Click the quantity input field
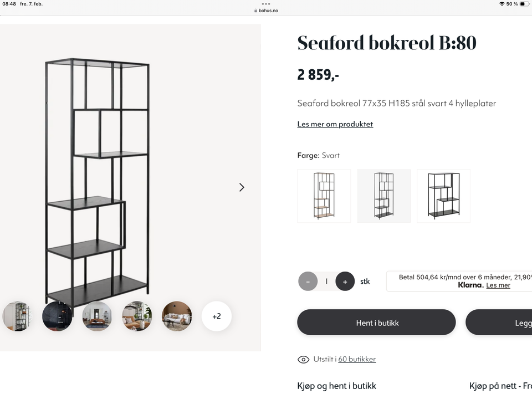This screenshot has width=532, height=399. tap(326, 282)
